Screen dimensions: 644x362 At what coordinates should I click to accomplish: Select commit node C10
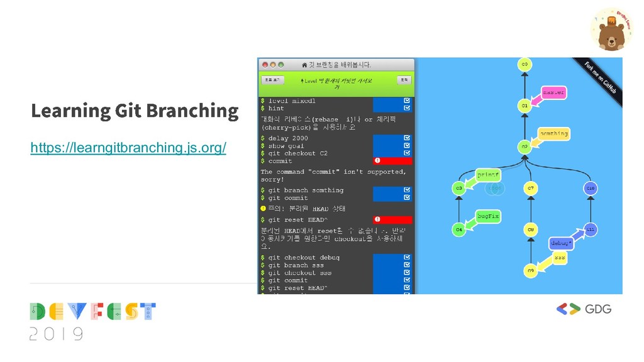pos(590,188)
